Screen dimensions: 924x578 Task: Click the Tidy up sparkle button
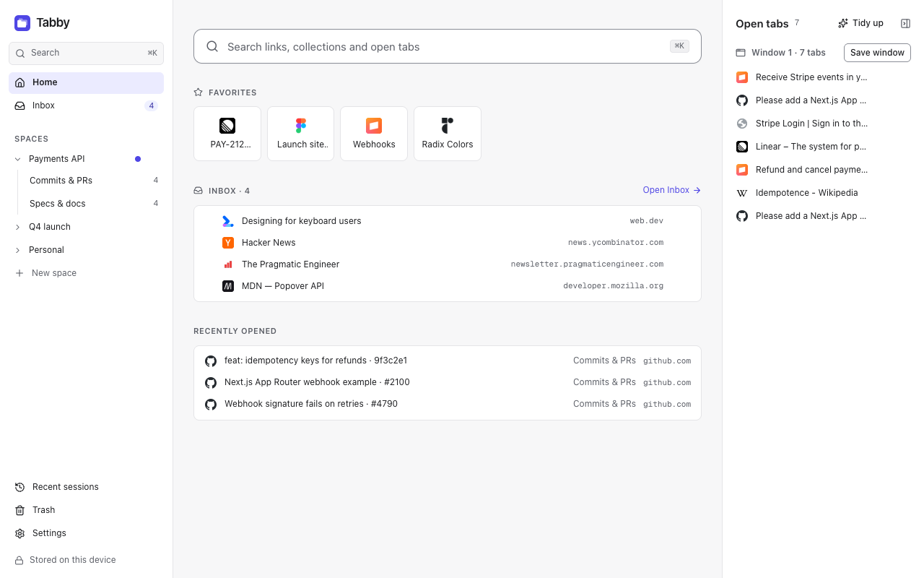(860, 23)
